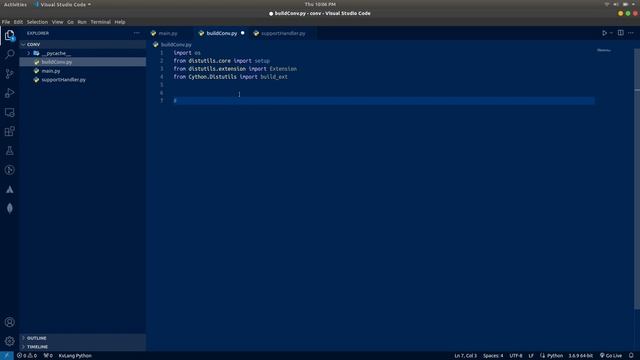Click KvLang Python in status bar
The width and height of the screenshot is (640, 360).
click(x=75, y=356)
